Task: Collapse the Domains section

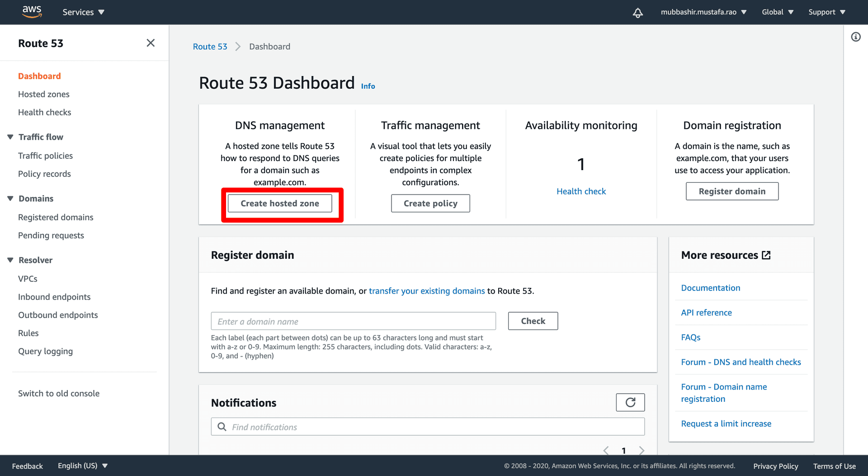Action: [x=10, y=199]
